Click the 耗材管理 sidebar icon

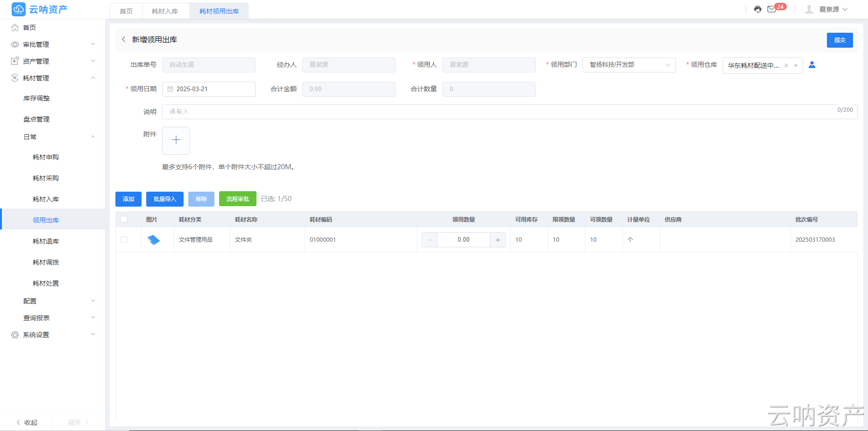coord(15,78)
